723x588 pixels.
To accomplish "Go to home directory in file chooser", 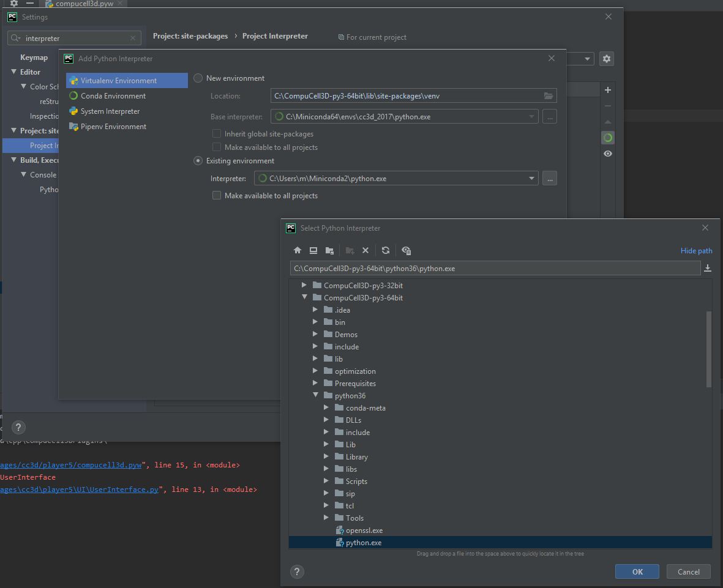I will (298, 250).
